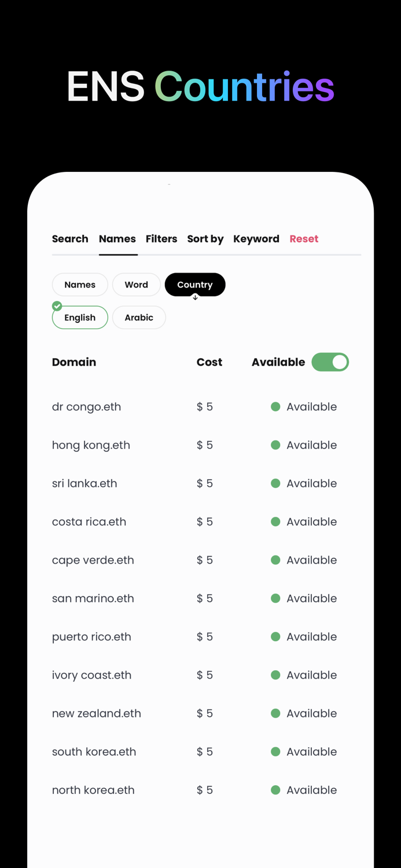
Task: Click the availability dot next to hong kong.eth
Action: pyautogui.click(x=275, y=445)
